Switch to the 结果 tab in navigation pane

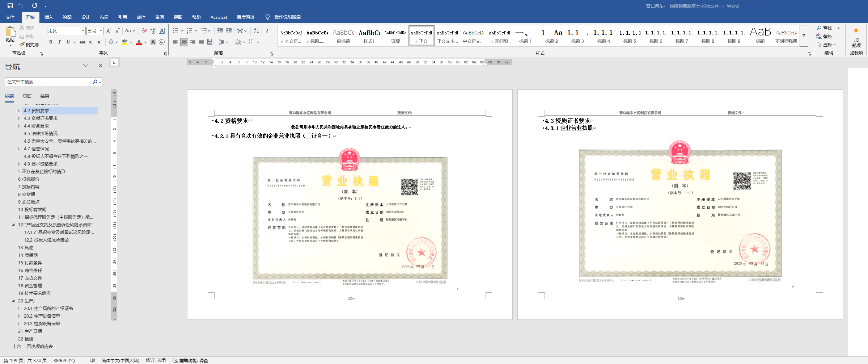click(x=45, y=96)
